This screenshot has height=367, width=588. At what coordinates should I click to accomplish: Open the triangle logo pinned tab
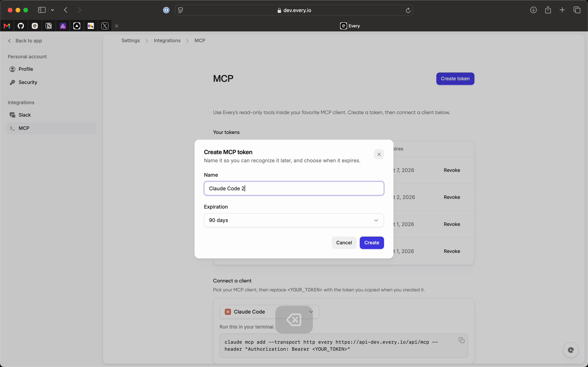click(77, 26)
